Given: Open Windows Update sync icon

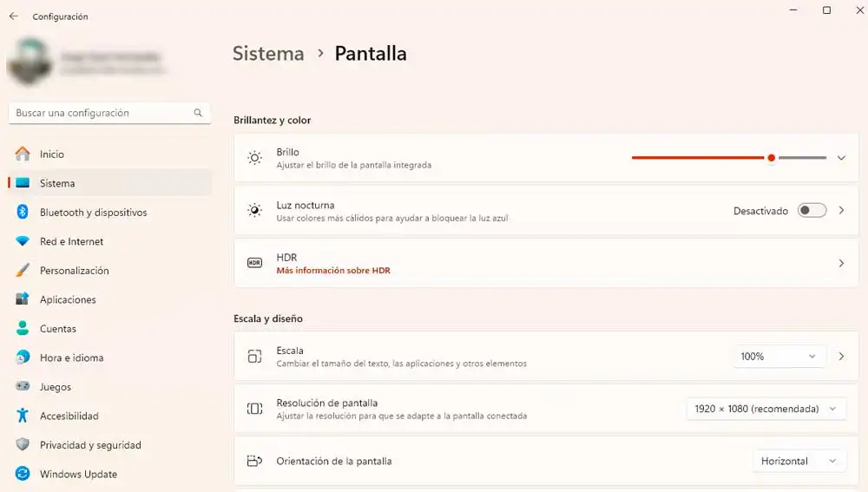Looking at the screenshot, I should [23, 474].
